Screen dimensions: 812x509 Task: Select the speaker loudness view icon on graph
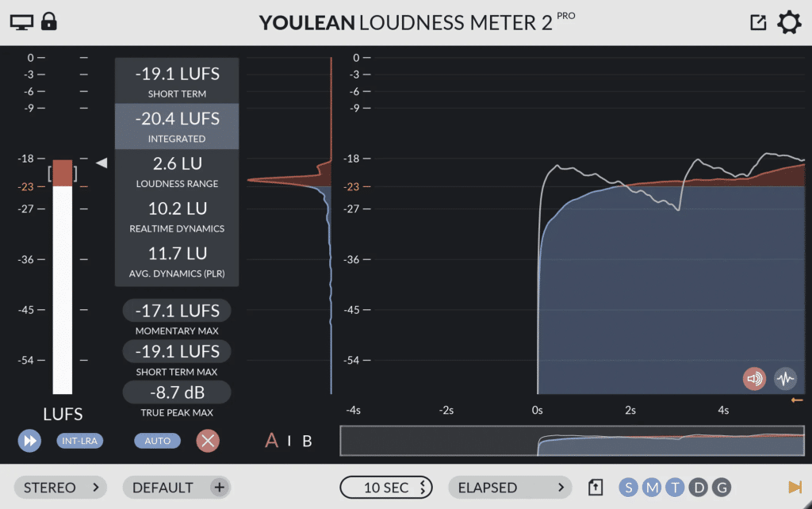click(754, 379)
